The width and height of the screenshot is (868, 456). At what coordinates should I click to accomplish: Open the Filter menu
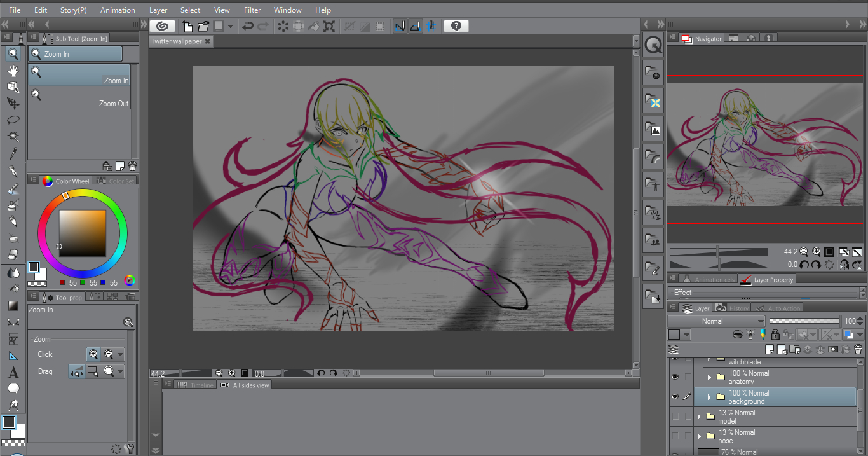pos(252,10)
